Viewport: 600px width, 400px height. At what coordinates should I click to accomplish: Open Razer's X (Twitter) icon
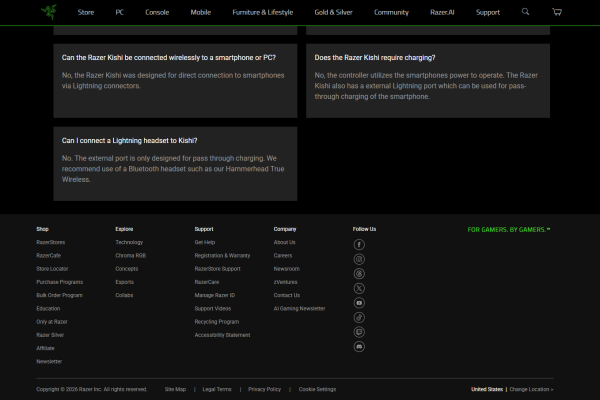[359, 288]
